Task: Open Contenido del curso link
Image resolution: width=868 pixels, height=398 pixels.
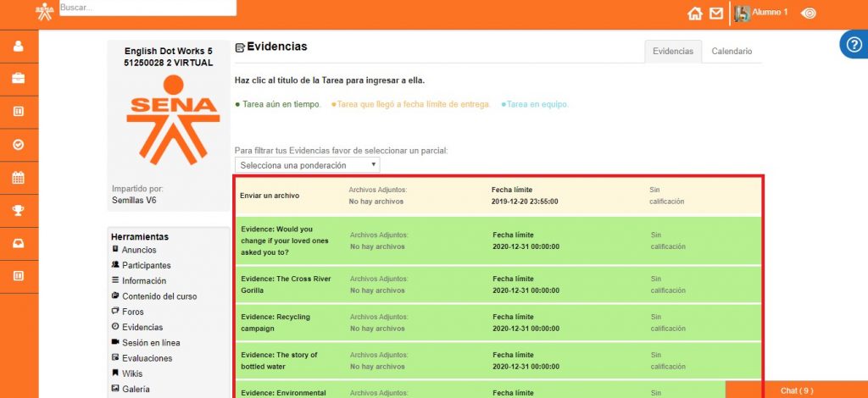Action: click(159, 296)
